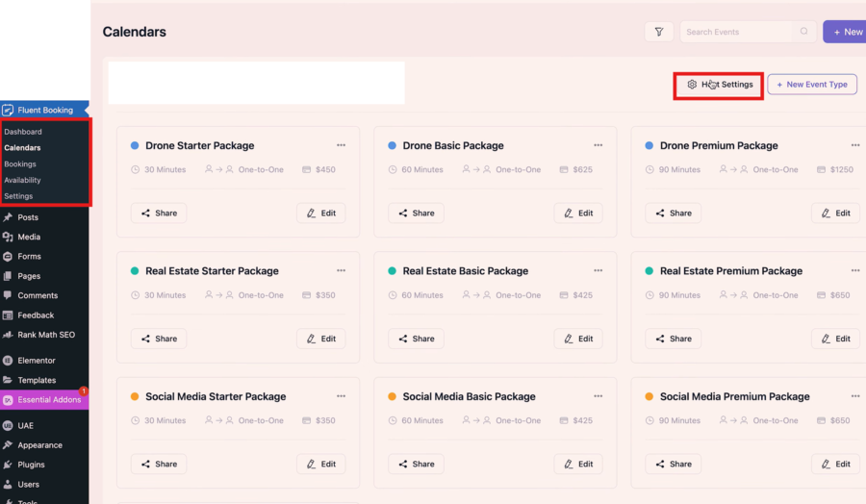The image size is (866, 504).
Task: Open the Drone Basic Package title
Action: 453,146
